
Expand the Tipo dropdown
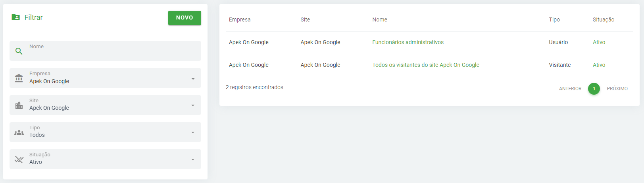pos(193,132)
